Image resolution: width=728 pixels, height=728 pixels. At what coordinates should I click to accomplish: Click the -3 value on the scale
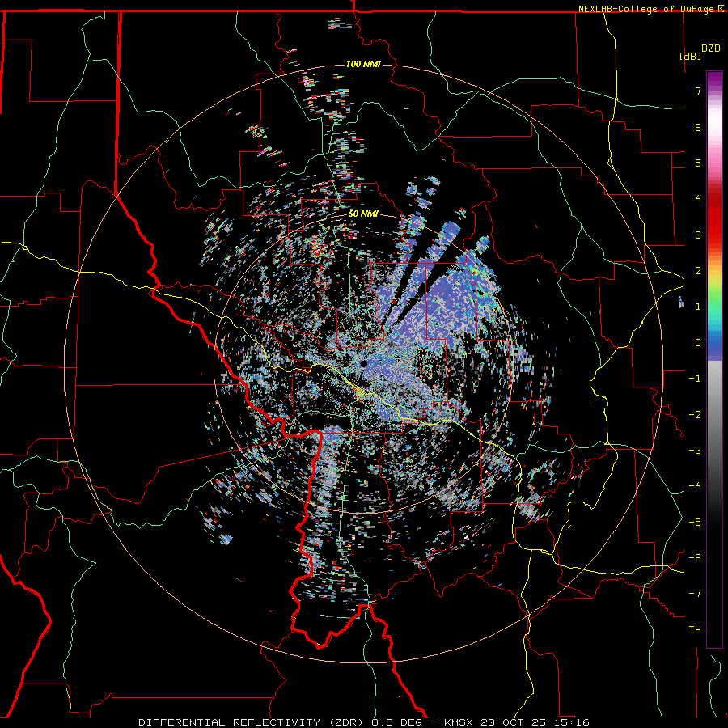695,451
